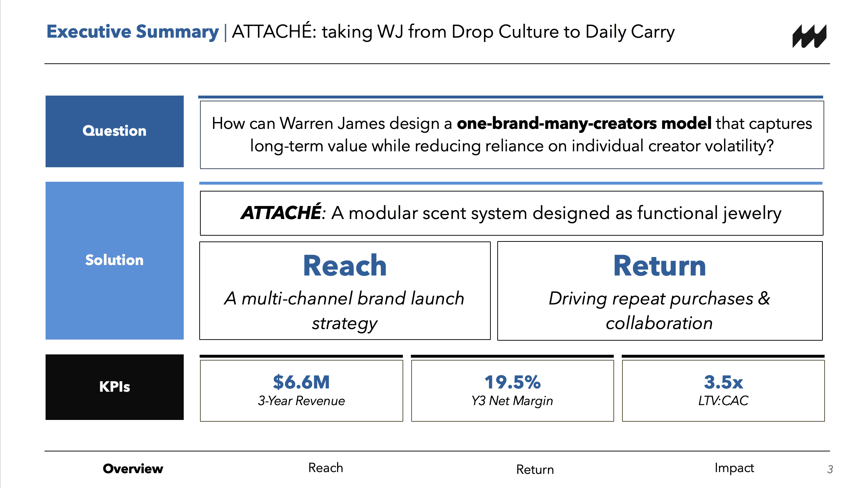Image resolution: width=868 pixels, height=488 pixels.
Task: Select the ATTACHÉ modular scent system box
Action: [511, 213]
